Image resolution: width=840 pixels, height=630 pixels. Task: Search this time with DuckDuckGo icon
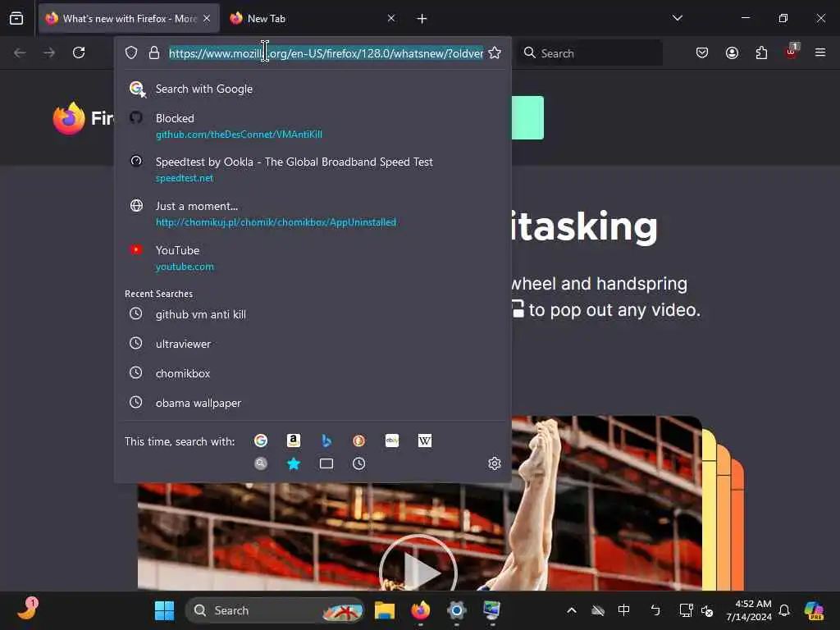click(x=359, y=441)
